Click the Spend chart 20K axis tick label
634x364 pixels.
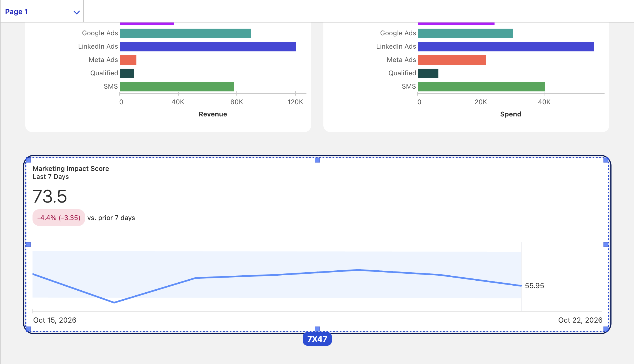coord(481,102)
